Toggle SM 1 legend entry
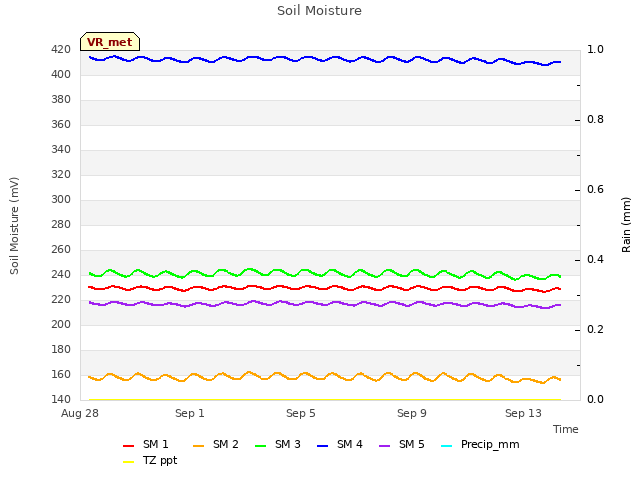The image size is (640, 480). (146, 444)
